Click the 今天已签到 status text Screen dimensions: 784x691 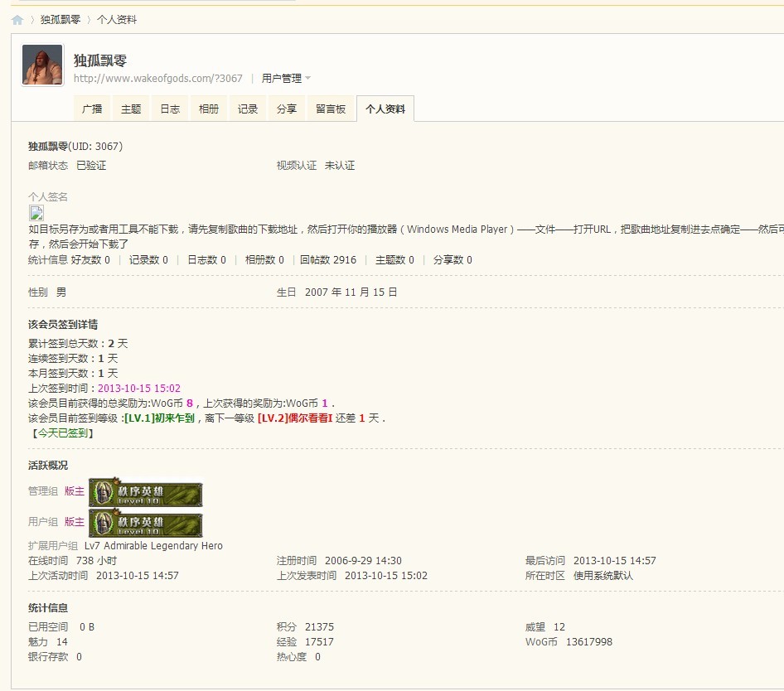[x=62, y=433]
